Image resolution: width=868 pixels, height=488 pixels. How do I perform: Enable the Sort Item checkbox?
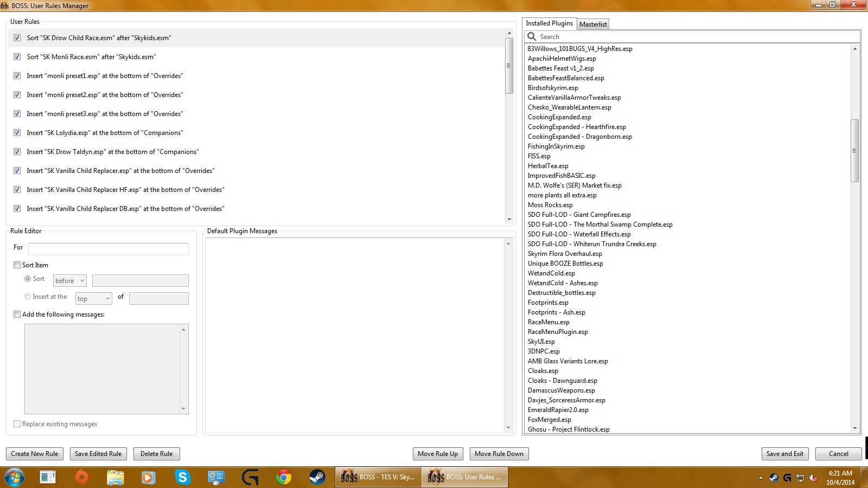click(x=17, y=265)
